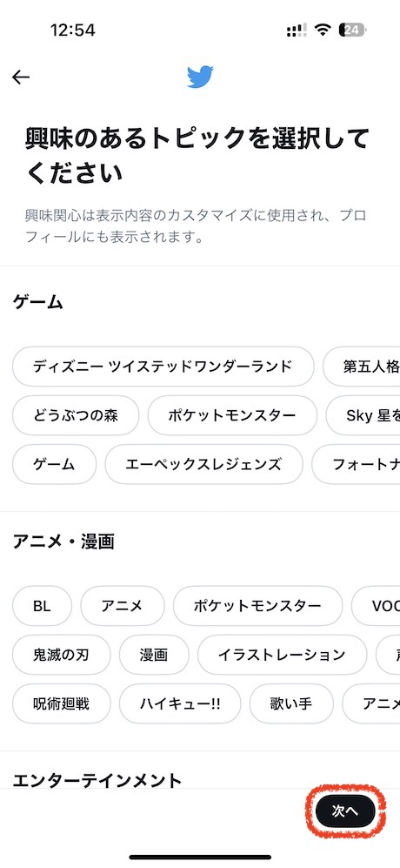The height and width of the screenshot is (868, 400).
Task: Toggle the 呪術廻戦 topic chip
Action: click(62, 703)
